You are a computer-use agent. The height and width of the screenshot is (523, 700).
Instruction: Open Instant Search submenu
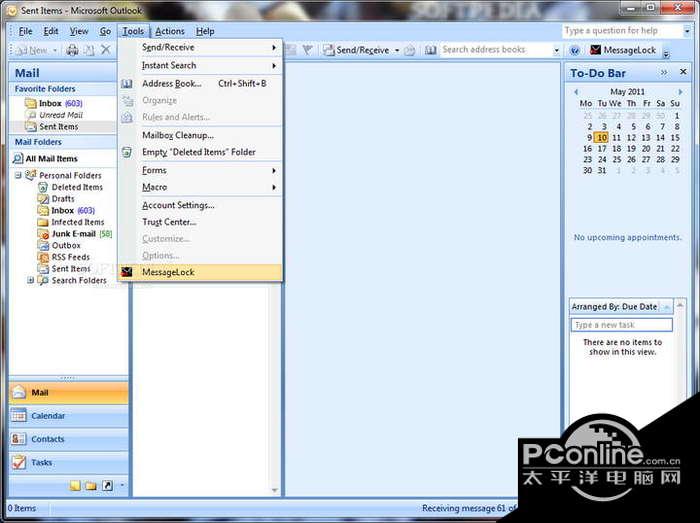click(200, 66)
